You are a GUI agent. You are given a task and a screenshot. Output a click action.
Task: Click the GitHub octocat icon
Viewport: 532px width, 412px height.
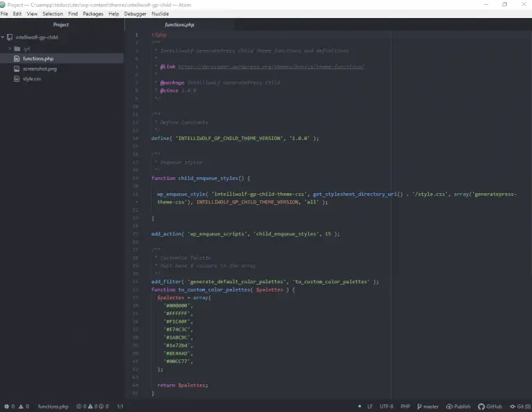click(x=481, y=406)
